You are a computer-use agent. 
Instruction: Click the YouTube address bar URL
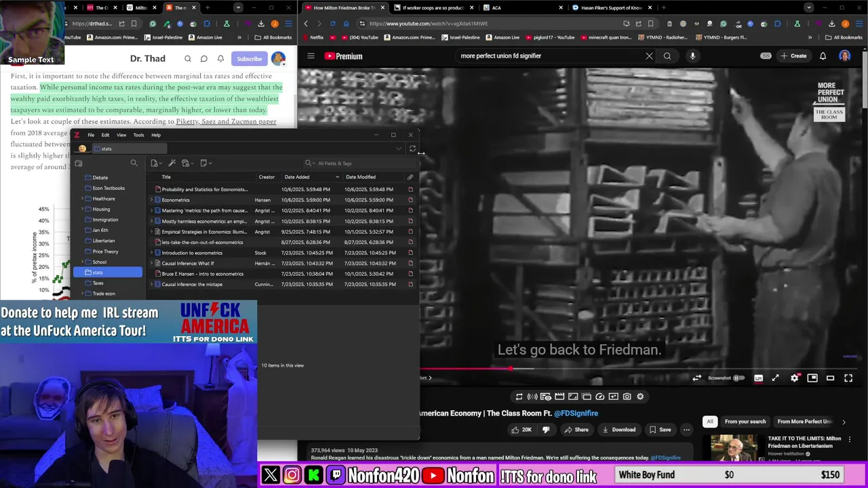429,24
